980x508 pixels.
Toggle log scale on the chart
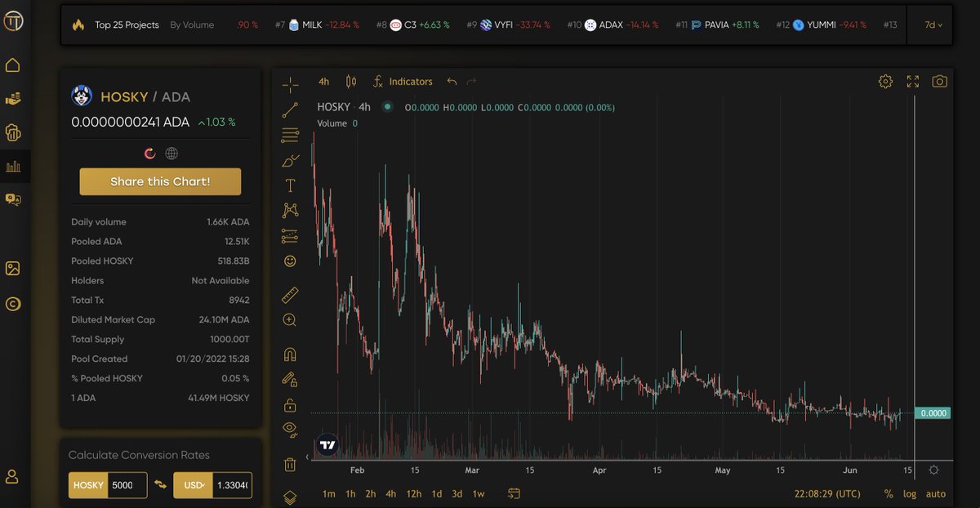tap(910, 493)
